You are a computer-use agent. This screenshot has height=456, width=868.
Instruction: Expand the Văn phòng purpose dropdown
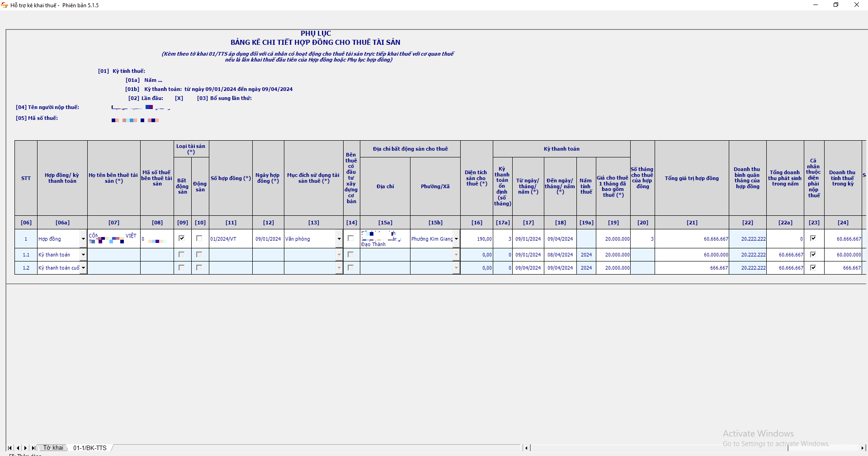pos(339,239)
